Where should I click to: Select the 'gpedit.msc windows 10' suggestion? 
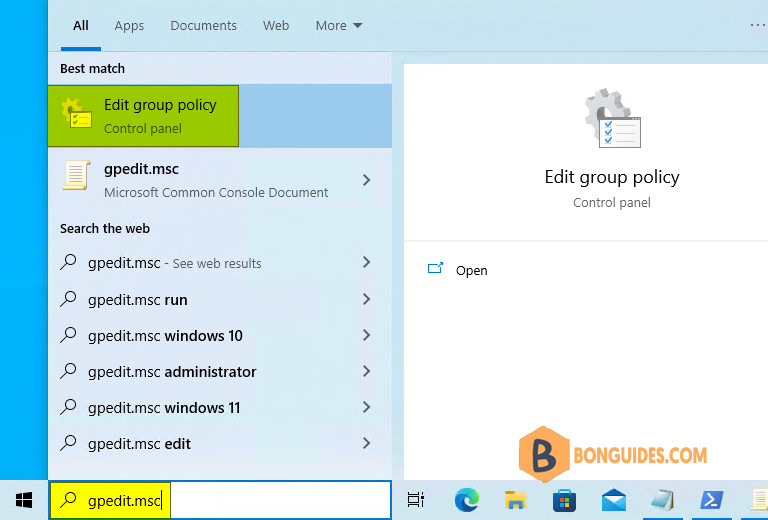click(x=219, y=335)
